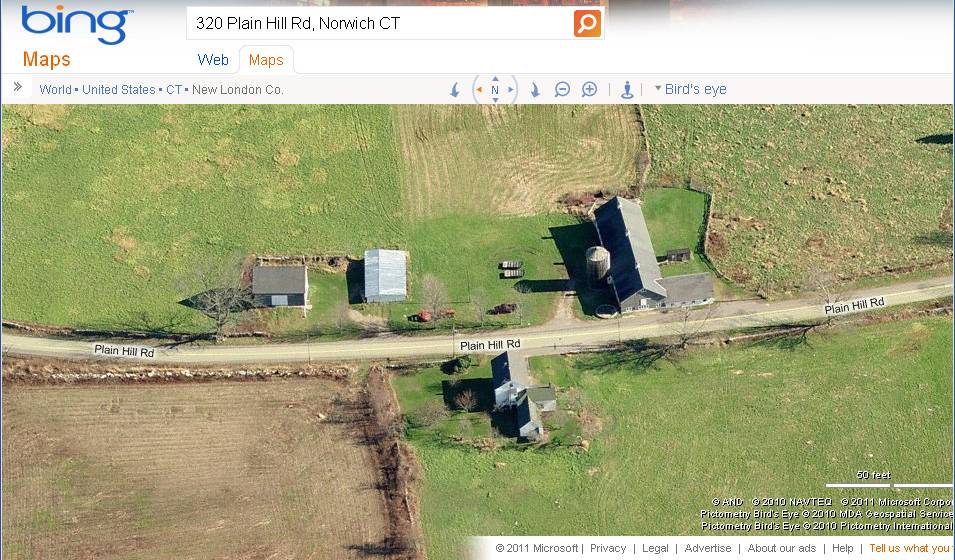
Task: Click the Bing logo
Action: pos(76,24)
